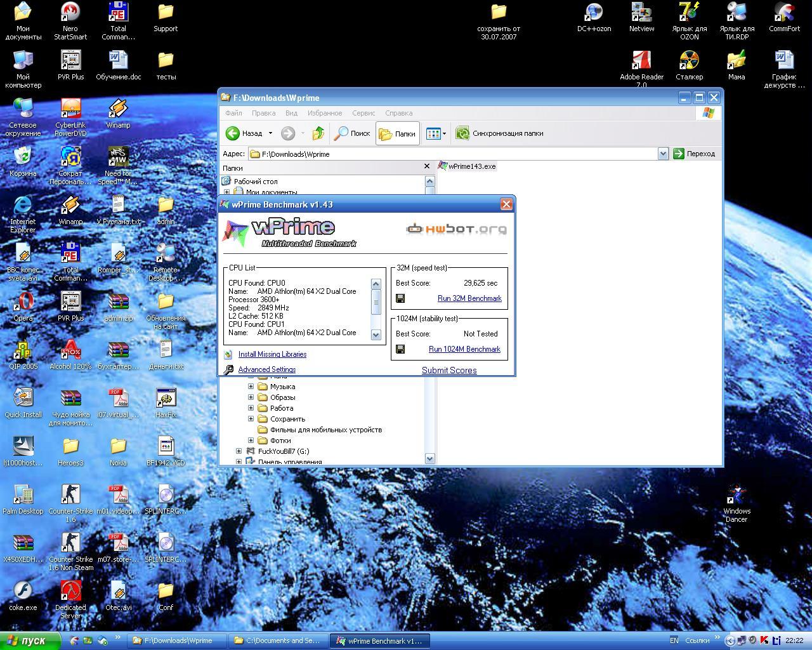Expand the FuckYouBill7 (G:) drive node
This screenshot has height=650, width=812.
click(239, 451)
